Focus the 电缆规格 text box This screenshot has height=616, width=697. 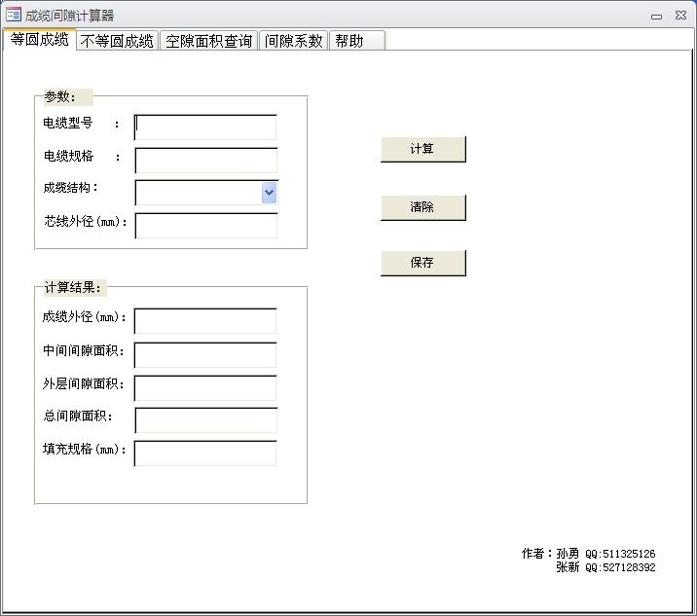point(205,160)
